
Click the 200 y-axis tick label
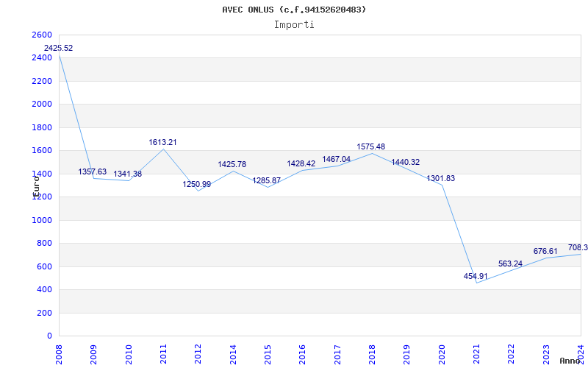[44, 313]
